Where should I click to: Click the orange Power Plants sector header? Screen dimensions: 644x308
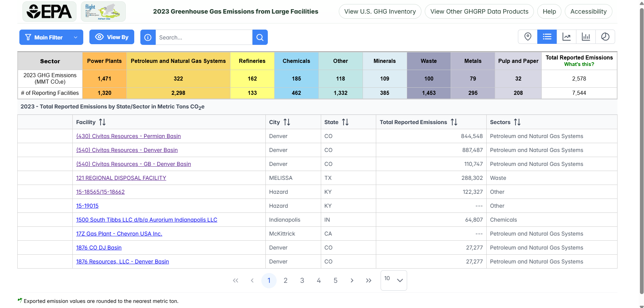coord(104,61)
